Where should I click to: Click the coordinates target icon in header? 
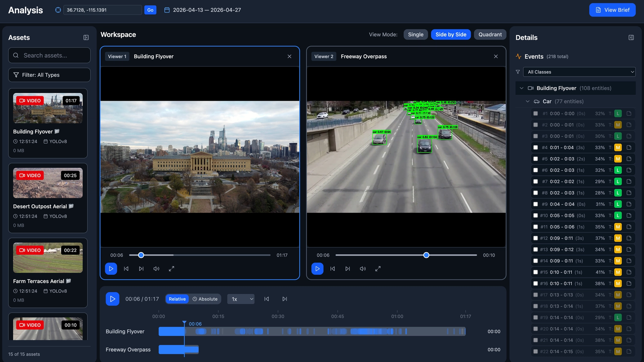click(58, 10)
